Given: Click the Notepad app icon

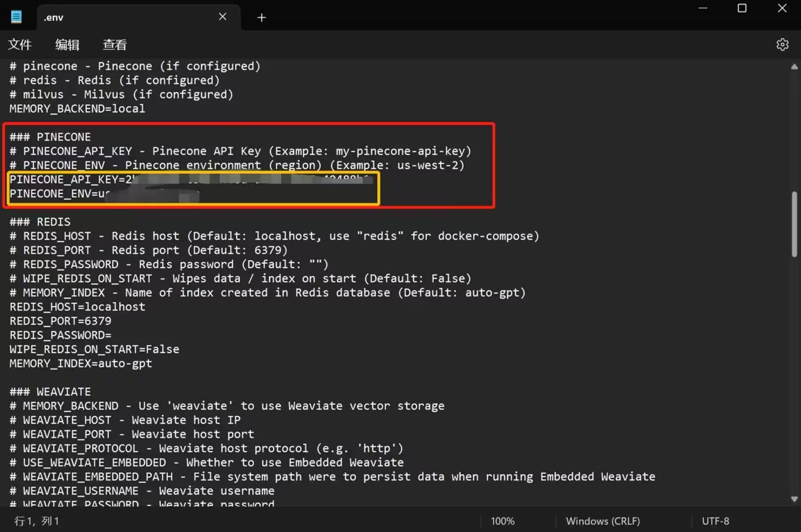Looking at the screenshot, I should (16, 17).
